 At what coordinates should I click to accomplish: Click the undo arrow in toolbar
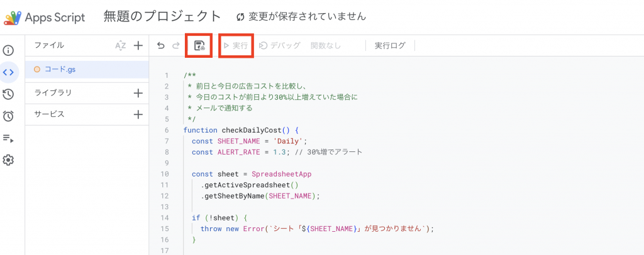tap(161, 45)
